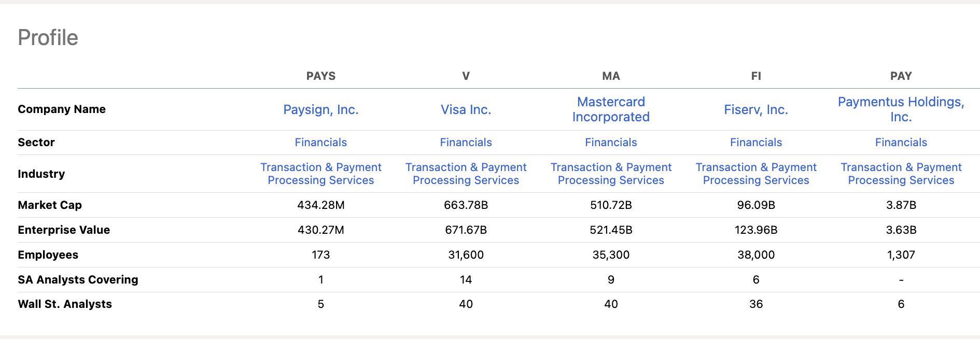
Task: Open the Mastercard Incorporated link
Action: tap(610, 109)
